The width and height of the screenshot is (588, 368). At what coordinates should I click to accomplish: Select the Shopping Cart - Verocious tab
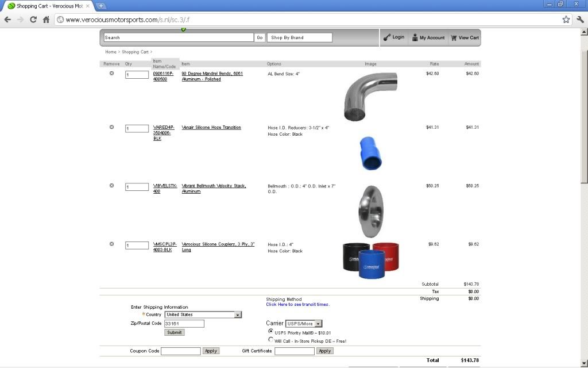click(49, 6)
